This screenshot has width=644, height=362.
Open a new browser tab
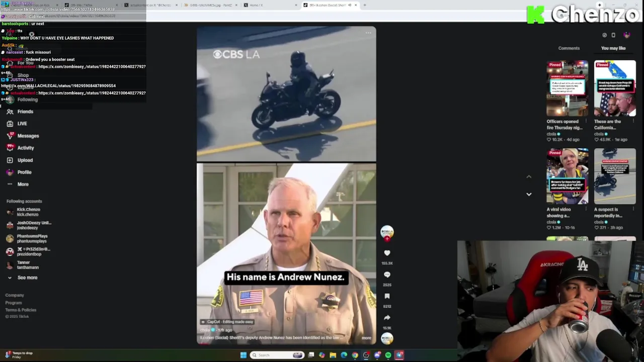(x=365, y=5)
